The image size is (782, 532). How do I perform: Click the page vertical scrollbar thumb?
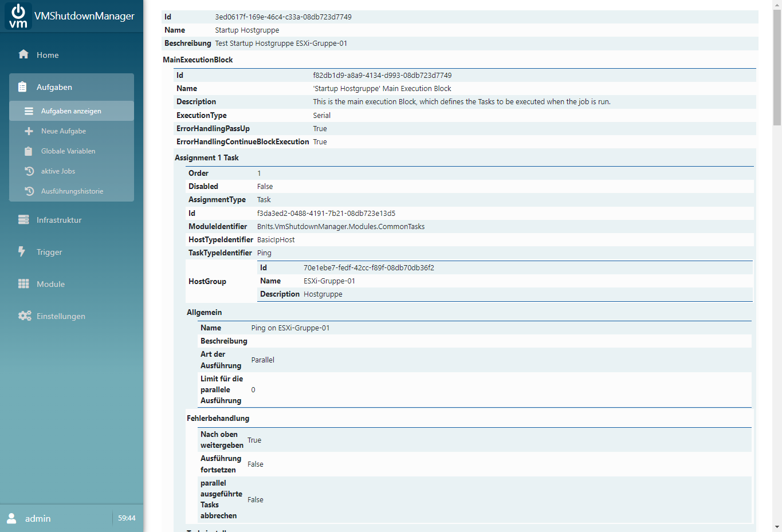[777, 68]
